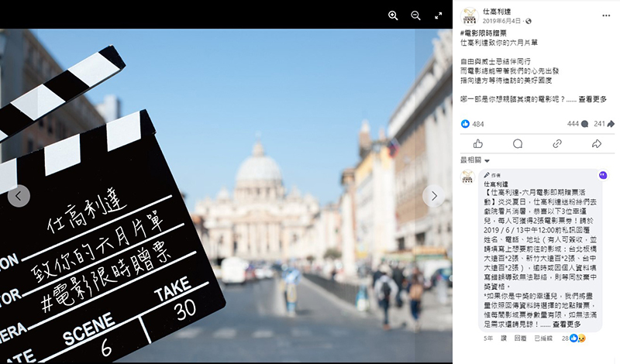This screenshot has width=620, height=364.
Task: Click the purple badge on the comment
Action: tap(603, 175)
